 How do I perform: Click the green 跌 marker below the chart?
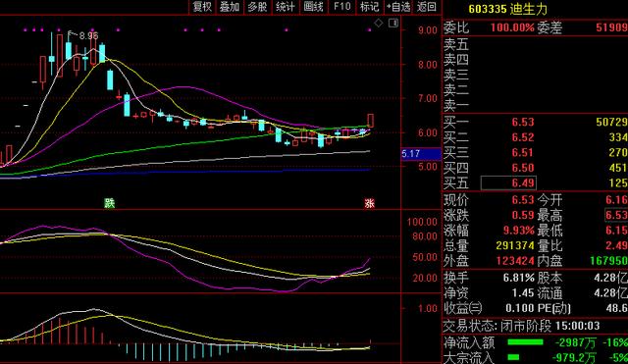109,203
